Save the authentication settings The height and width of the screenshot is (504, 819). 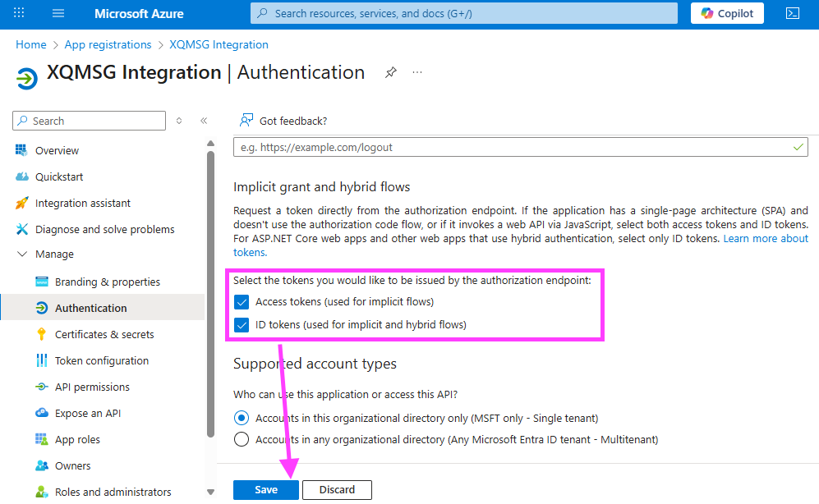[265, 490]
